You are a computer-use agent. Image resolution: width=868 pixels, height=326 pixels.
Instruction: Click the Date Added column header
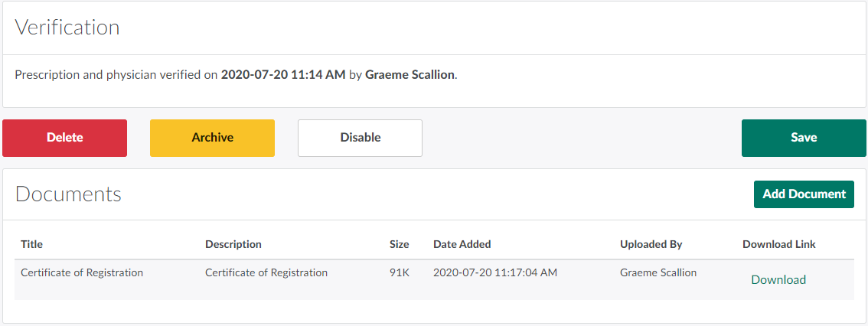[462, 244]
